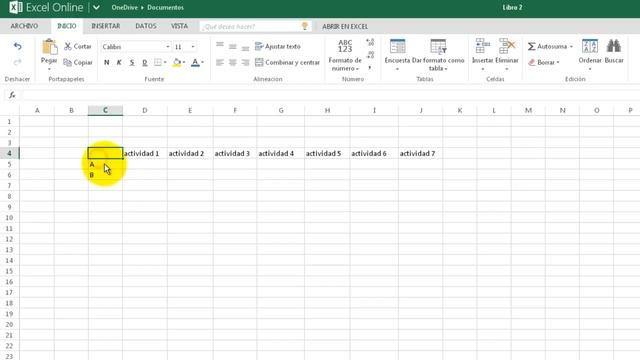Switch to the VISTA tab

click(179, 26)
